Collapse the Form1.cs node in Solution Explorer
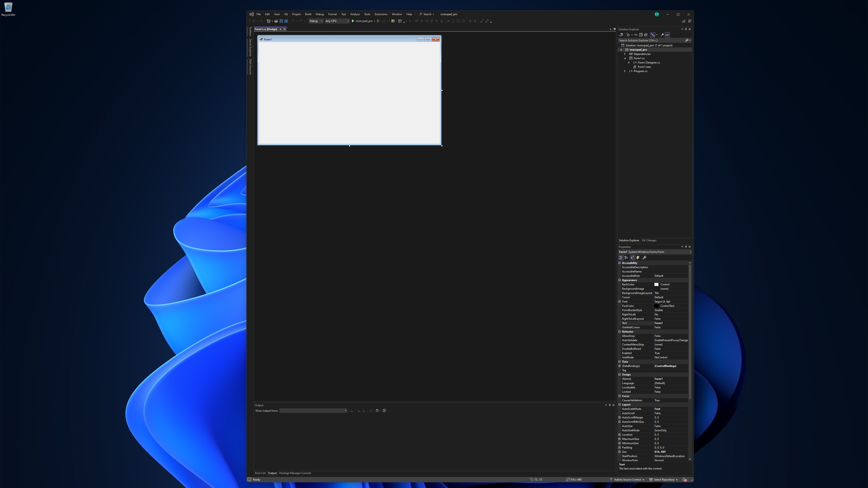Image resolution: width=868 pixels, height=488 pixels. pos(625,58)
